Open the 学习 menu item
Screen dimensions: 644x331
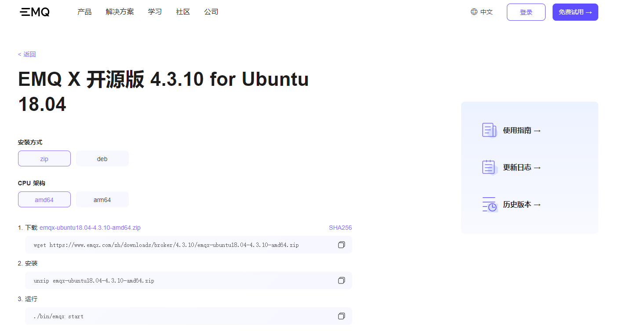155,12
